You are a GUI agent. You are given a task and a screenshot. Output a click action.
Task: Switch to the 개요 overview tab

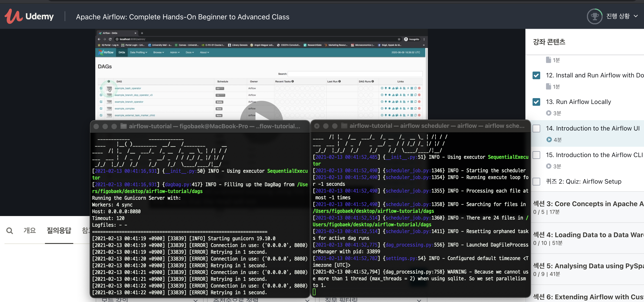pyautogui.click(x=30, y=230)
